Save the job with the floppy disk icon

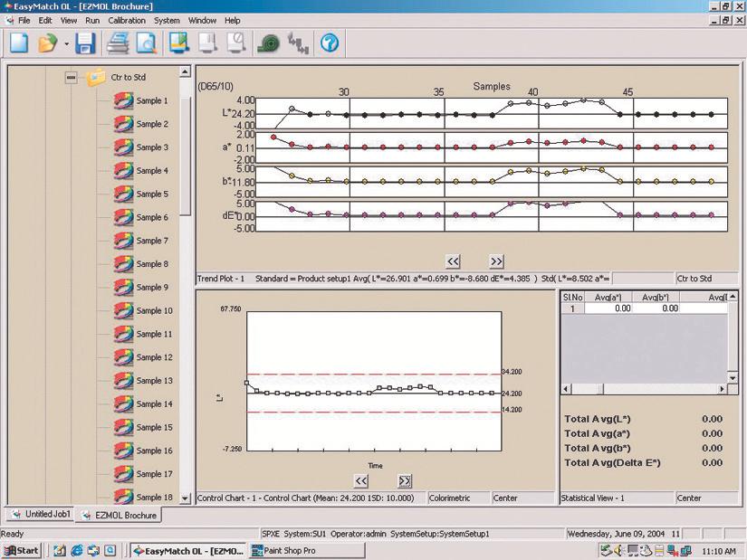(x=86, y=43)
